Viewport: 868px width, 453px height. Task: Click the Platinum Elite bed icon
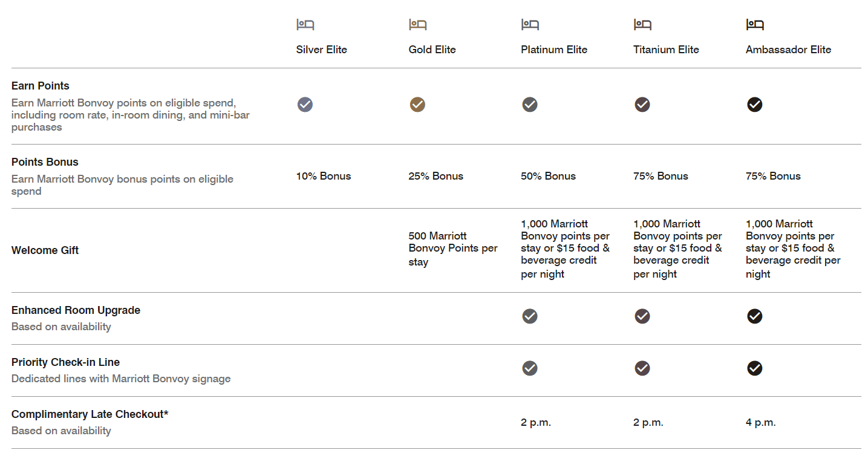click(x=530, y=25)
